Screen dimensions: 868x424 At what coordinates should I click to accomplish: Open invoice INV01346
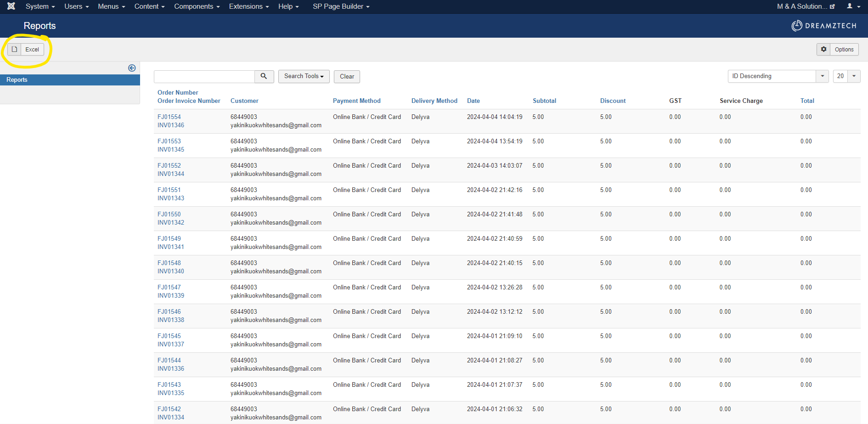(171, 125)
